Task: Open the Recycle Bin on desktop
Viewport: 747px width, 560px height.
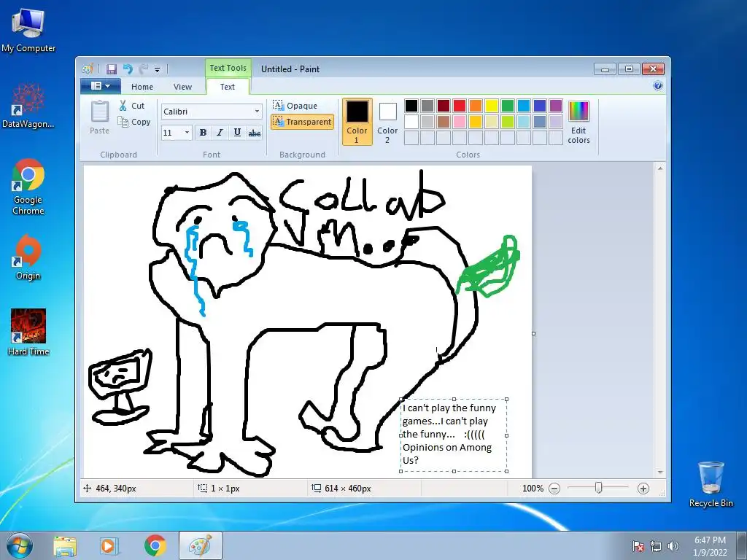Action: 711,484
